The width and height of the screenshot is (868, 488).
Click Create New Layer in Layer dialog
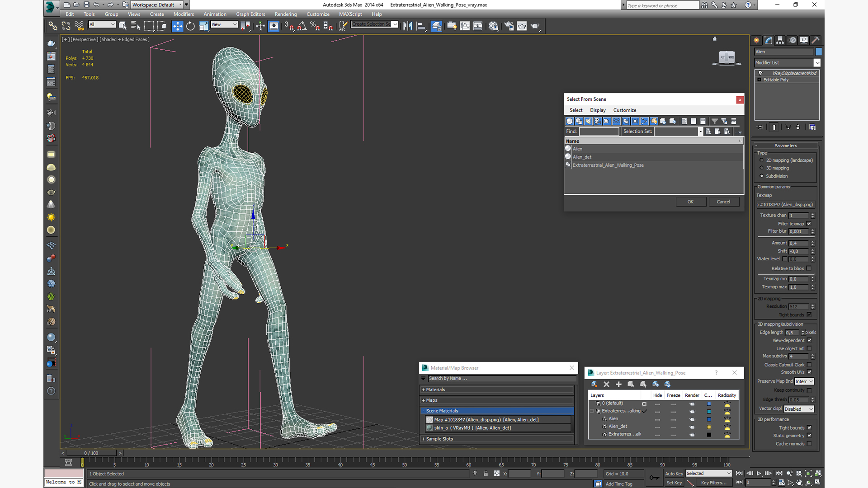coord(594,385)
